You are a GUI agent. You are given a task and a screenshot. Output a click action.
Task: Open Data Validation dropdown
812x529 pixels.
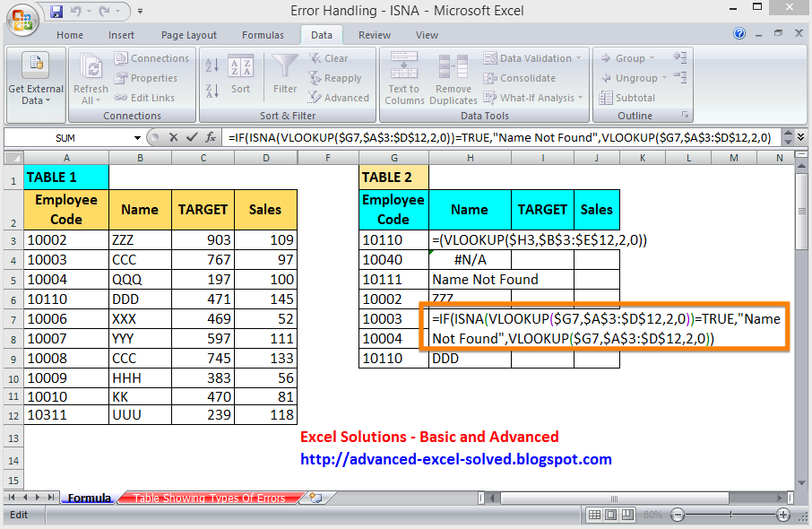click(x=532, y=58)
